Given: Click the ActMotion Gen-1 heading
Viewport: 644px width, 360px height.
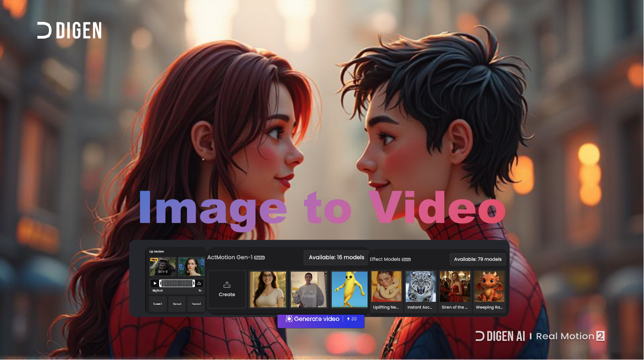Looking at the screenshot, I should [x=230, y=257].
